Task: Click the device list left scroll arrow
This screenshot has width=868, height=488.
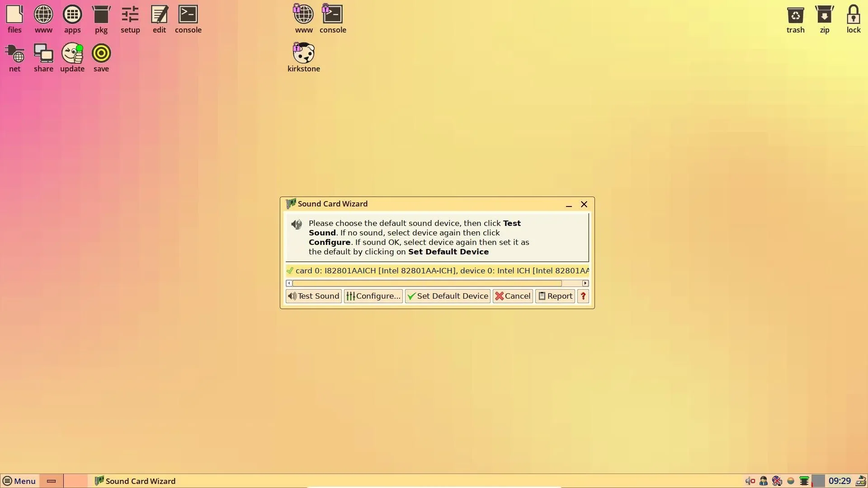Action: coord(289,283)
